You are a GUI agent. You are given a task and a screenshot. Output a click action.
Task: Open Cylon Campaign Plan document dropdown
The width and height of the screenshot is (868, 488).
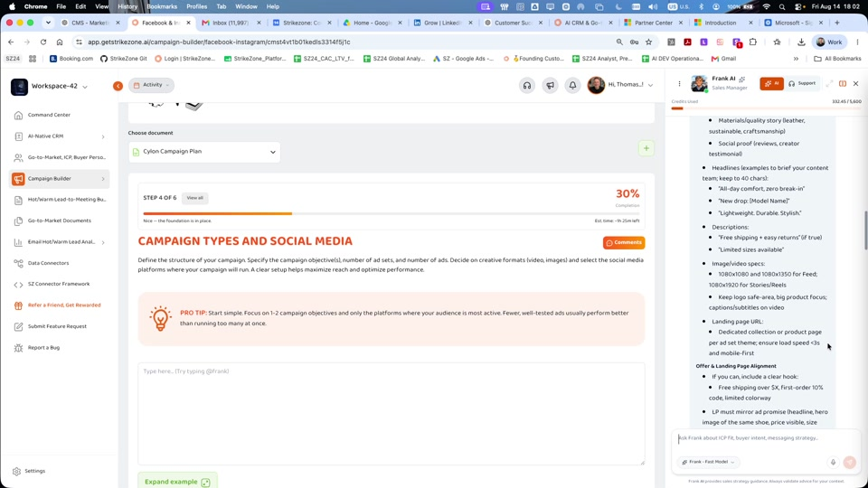(204, 152)
